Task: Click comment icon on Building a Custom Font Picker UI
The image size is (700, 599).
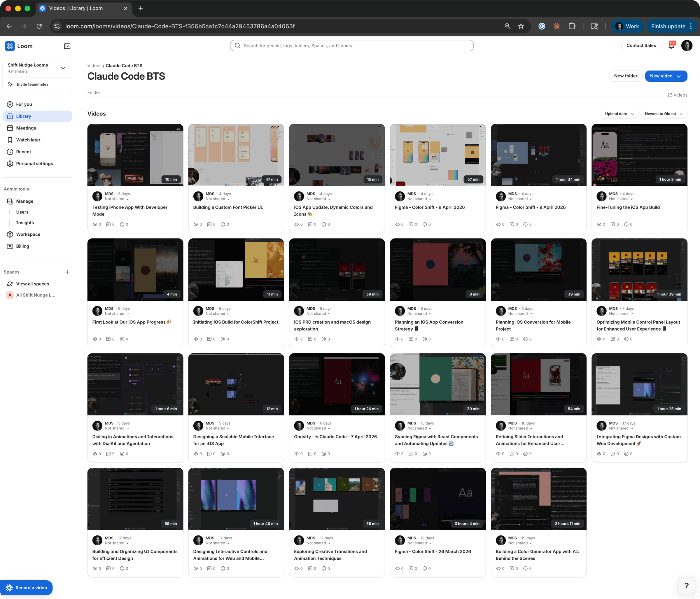Action: pos(209,224)
